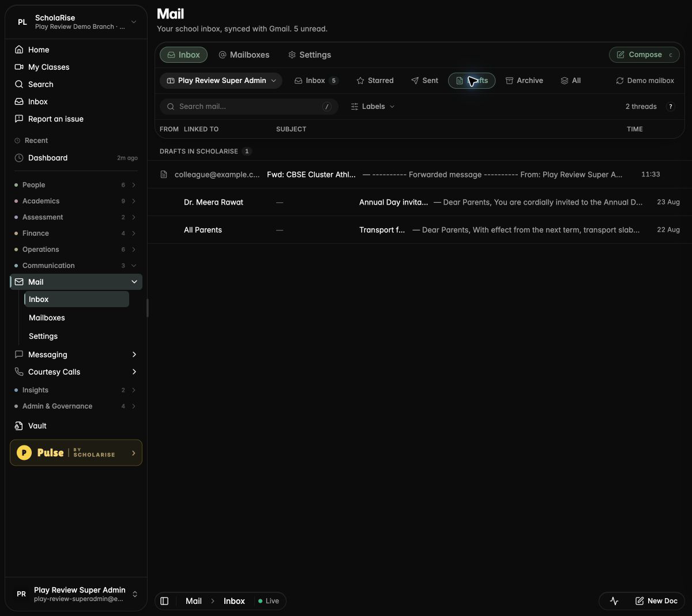The height and width of the screenshot is (616, 692).
Task: Open the user account menu at bottom
Action: click(x=76, y=594)
